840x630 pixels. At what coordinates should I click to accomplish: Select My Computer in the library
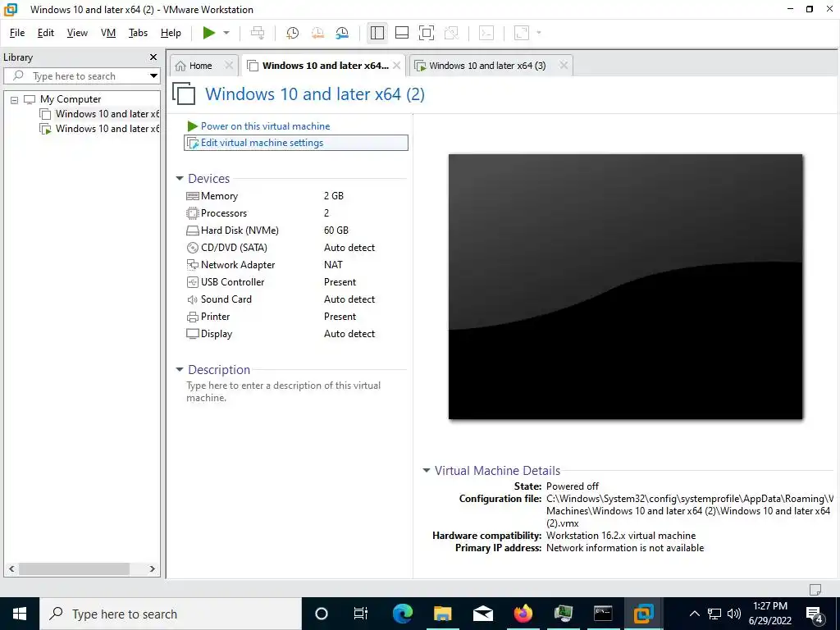tap(71, 99)
